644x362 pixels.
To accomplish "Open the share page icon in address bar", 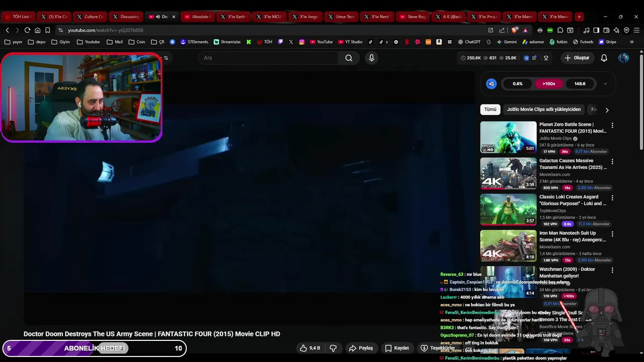I will click(x=502, y=30).
